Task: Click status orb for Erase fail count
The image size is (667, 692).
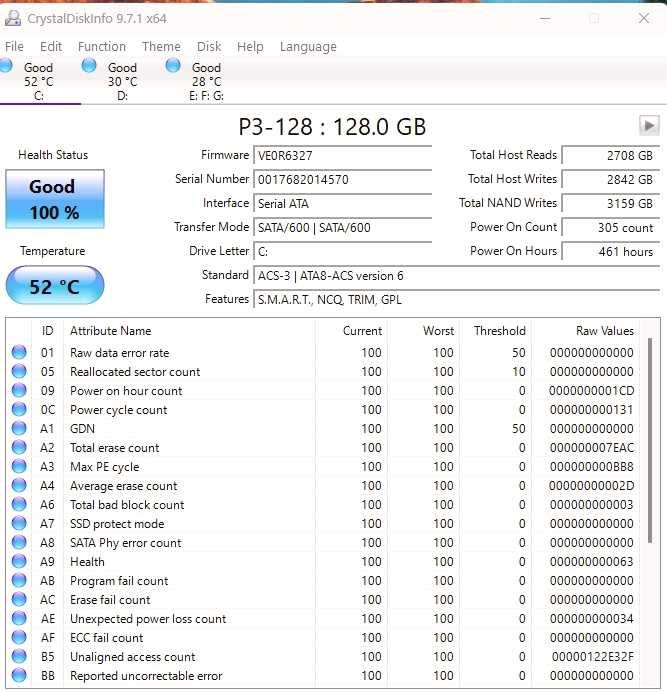Action: (x=19, y=599)
